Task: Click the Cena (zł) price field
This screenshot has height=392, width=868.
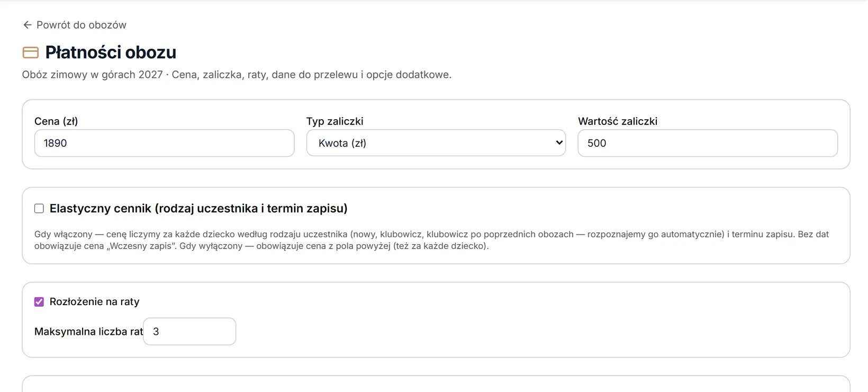Action: click(x=164, y=143)
